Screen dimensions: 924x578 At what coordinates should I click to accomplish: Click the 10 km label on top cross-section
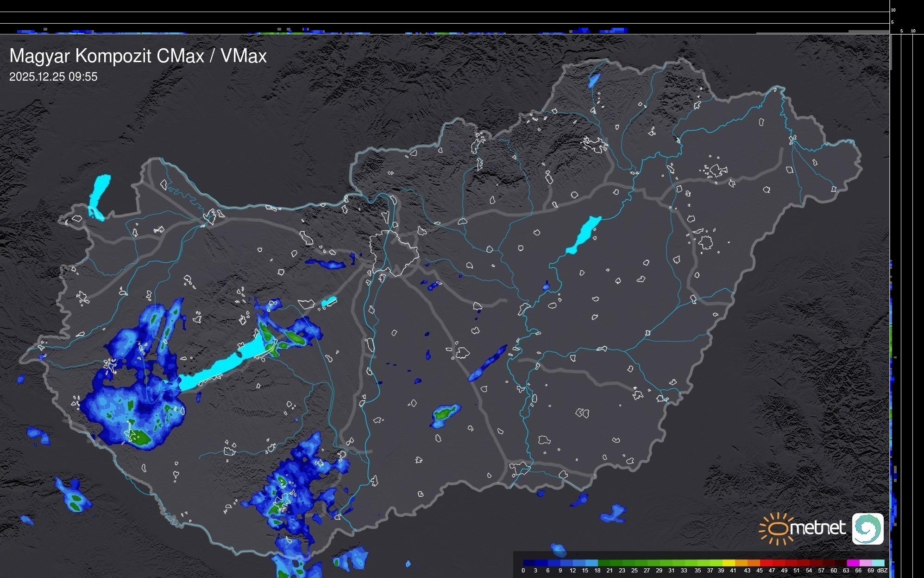click(893, 10)
